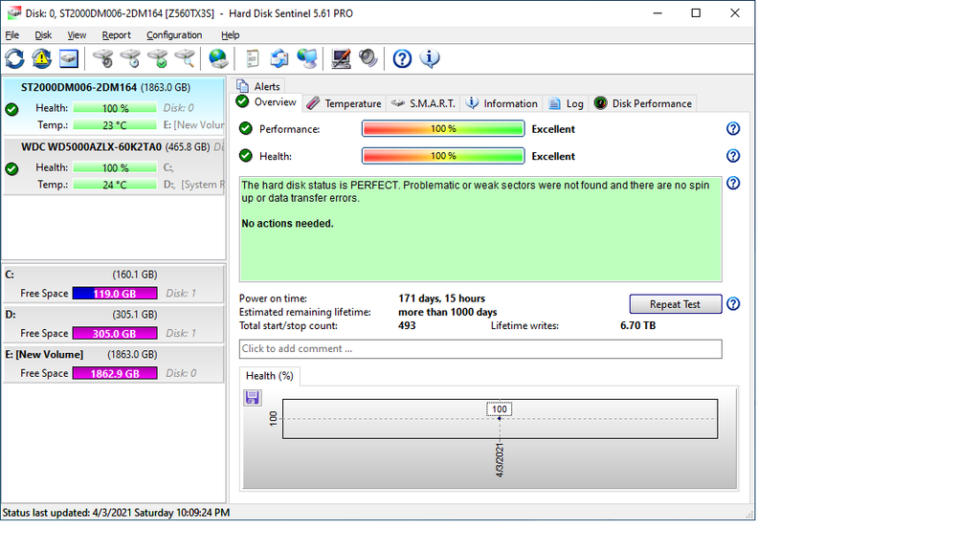Image resolution: width=980 pixels, height=551 pixels.
Task: Click the 100 data point label in chart
Action: point(500,409)
